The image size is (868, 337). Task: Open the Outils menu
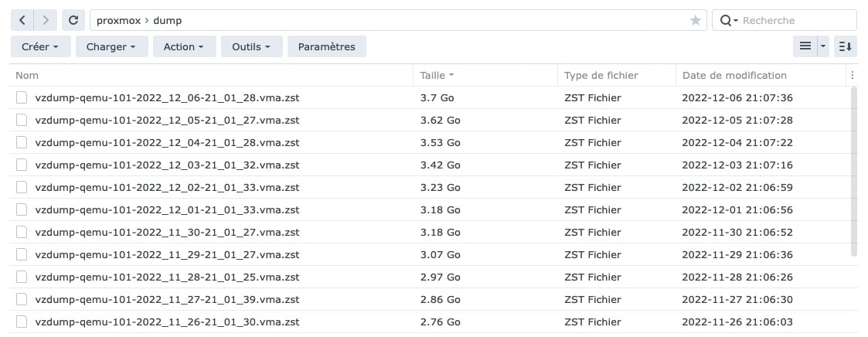pyautogui.click(x=251, y=46)
